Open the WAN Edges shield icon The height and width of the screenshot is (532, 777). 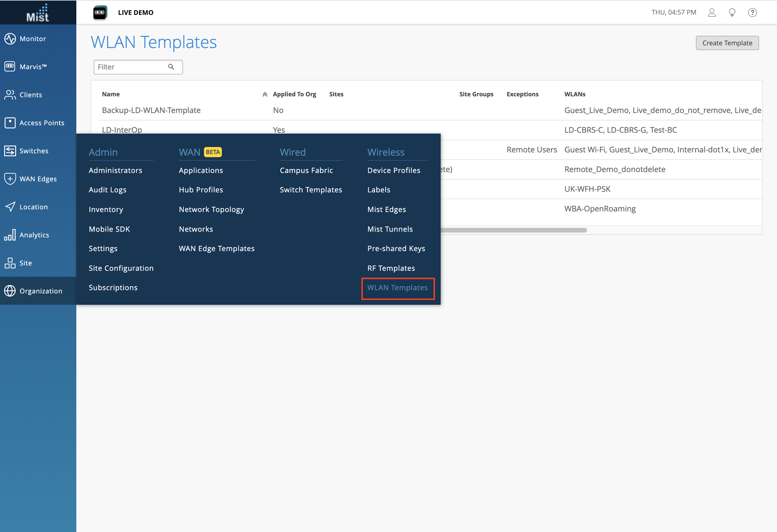tap(10, 179)
